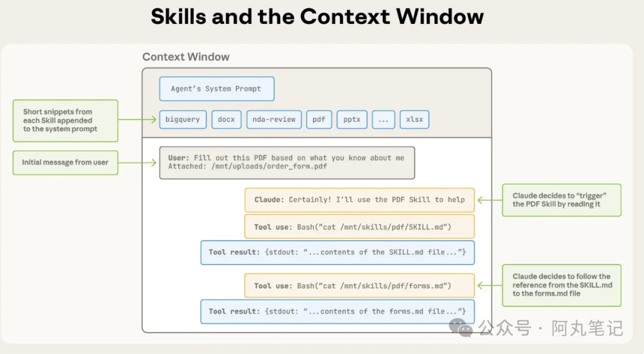Pick the pdf skill chip
This screenshot has height=354, width=644.
[x=319, y=119]
